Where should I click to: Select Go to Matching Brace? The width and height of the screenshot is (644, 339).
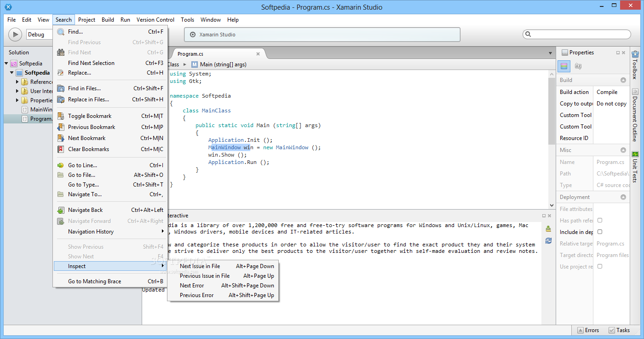point(110,281)
